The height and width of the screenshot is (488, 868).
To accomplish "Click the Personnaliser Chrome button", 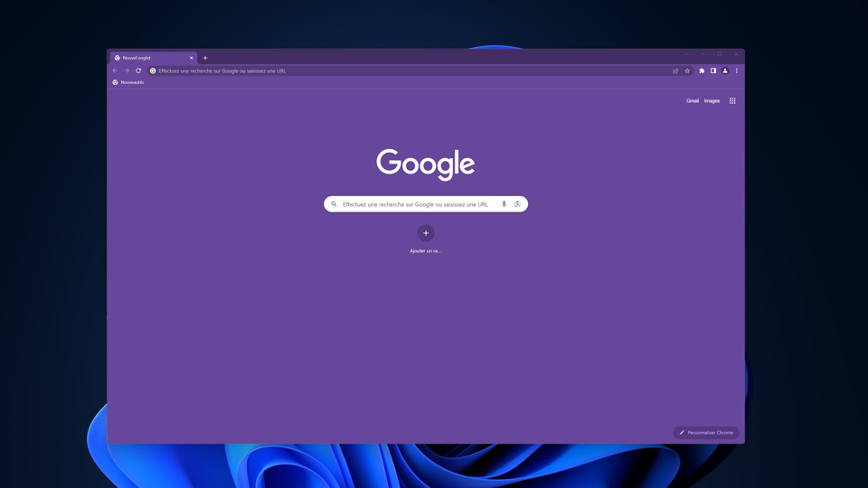I will (706, 433).
